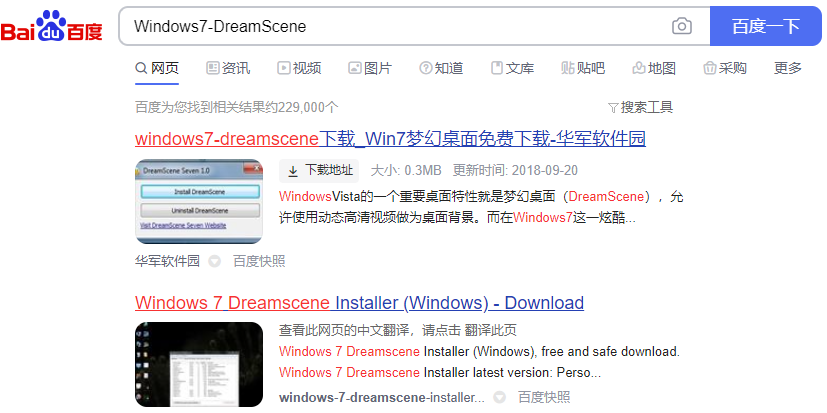Open the 视频 tab

[x=299, y=68]
